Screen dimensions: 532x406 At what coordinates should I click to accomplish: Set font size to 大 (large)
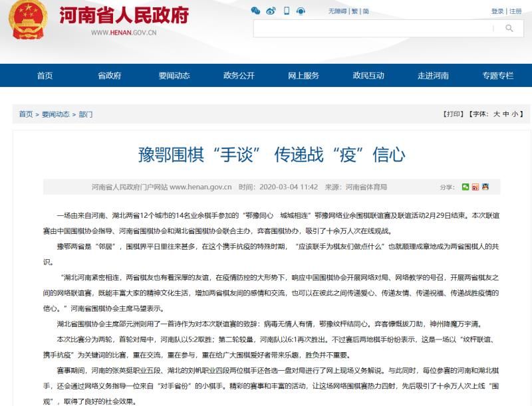pos(496,114)
